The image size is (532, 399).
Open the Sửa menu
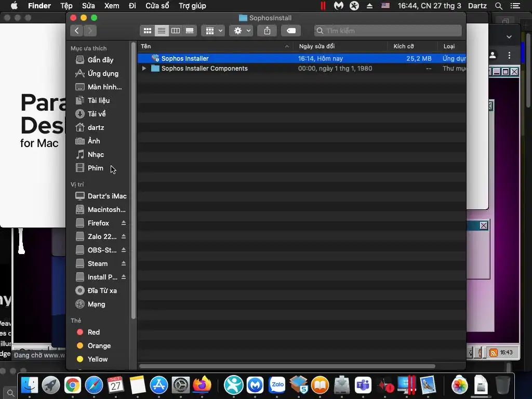click(x=88, y=6)
